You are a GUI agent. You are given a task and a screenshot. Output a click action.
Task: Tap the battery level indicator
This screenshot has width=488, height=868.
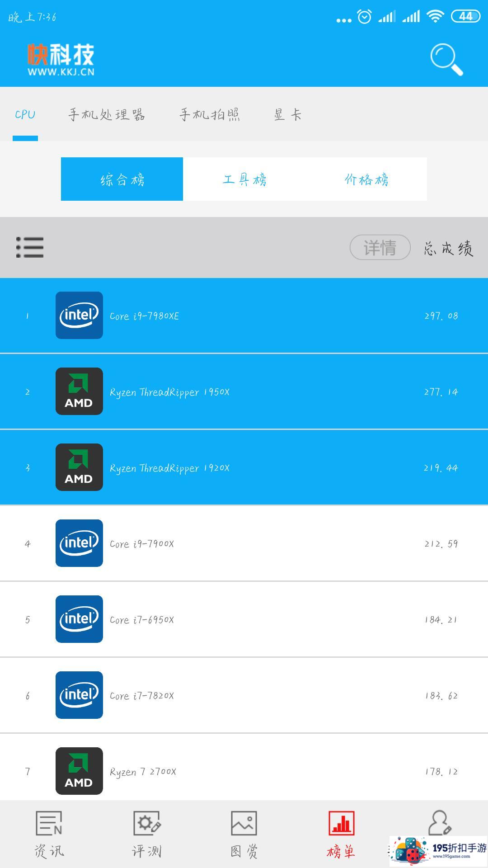point(465,17)
